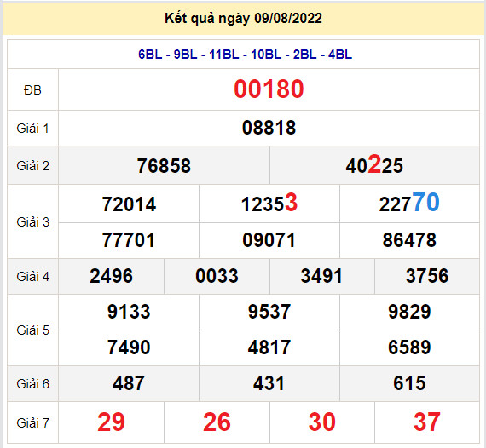Select Giải 6 number 615
This screenshot has height=448, width=486.
(409, 383)
